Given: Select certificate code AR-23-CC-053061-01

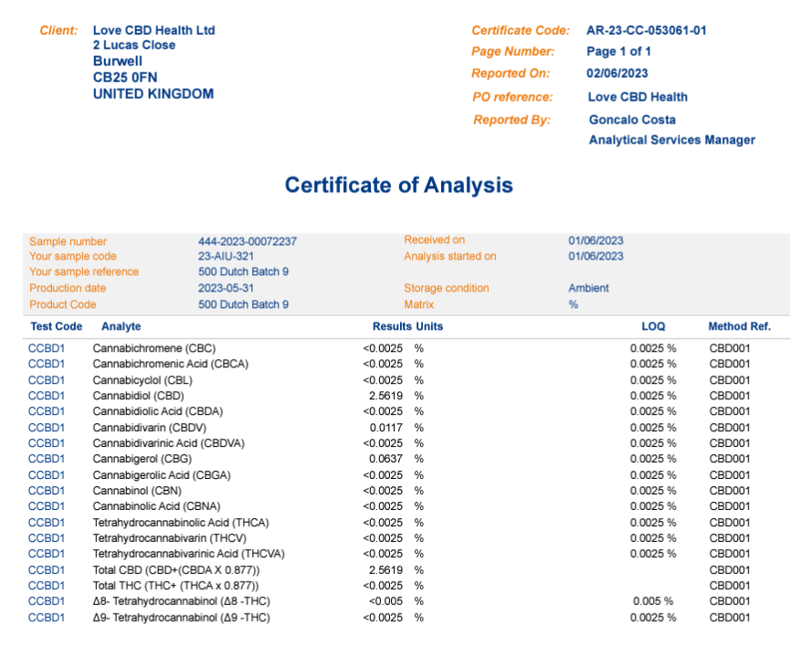Looking at the screenshot, I should (x=646, y=30).
